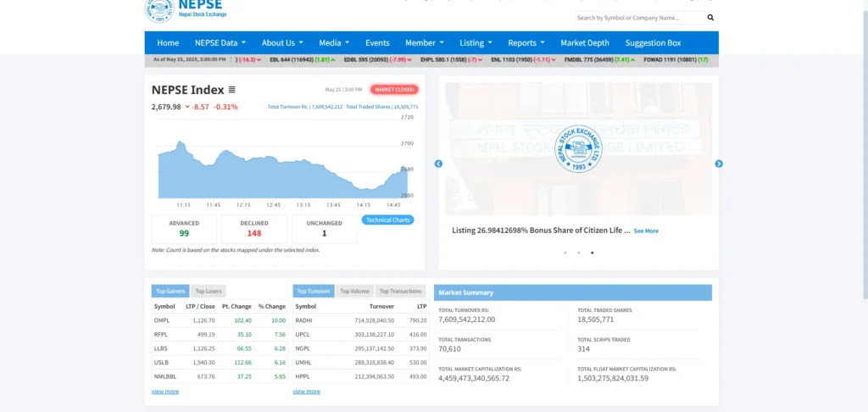Select the USLB symbol row
This screenshot has height=412, width=868.
220,362
